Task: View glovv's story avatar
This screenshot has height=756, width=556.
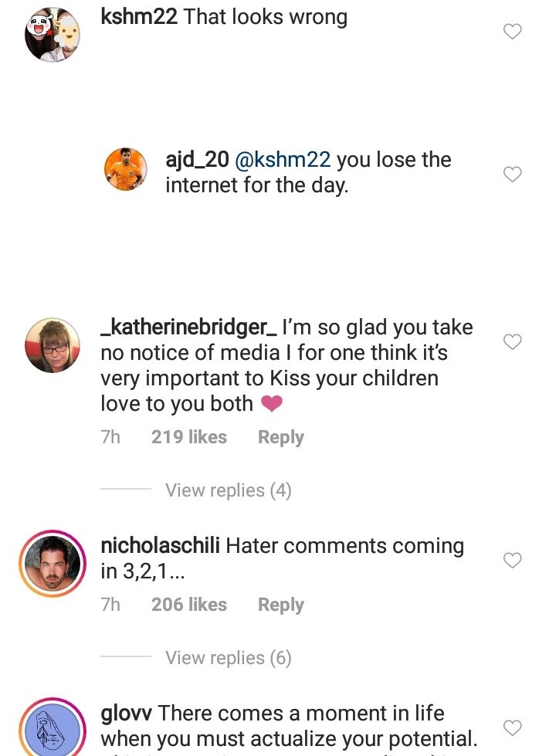Action: (x=53, y=730)
